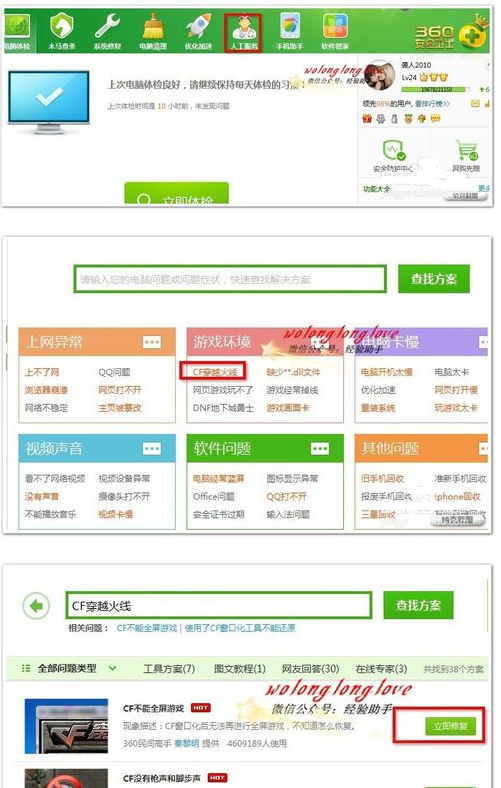Click the CF不能全屏游戏 thumbnail image

coord(66,726)
